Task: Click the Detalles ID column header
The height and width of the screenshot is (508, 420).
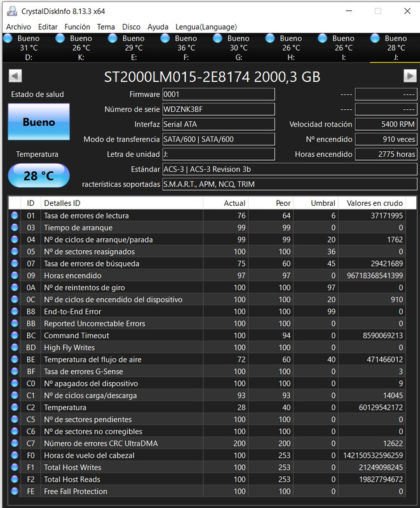Action: coord(122,203)
